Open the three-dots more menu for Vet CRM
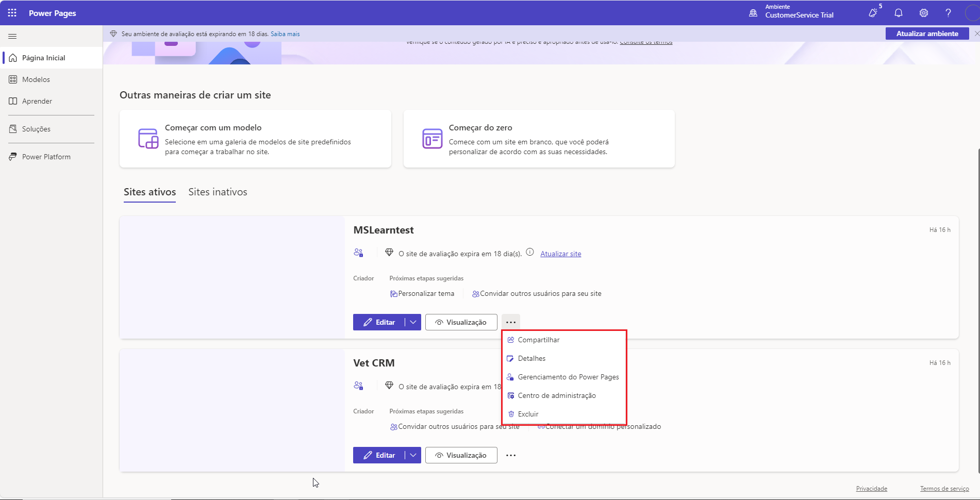This screenshot has width=980, height=500. [511, 455]
